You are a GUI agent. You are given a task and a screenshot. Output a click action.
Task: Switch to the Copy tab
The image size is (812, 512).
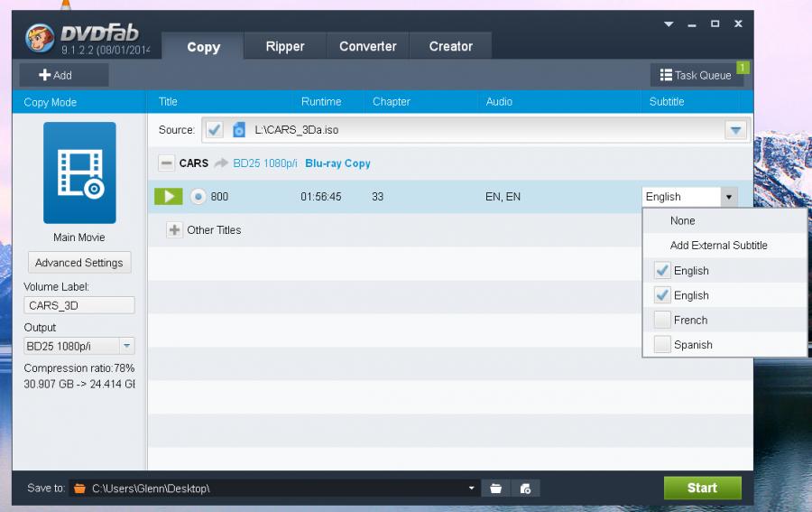coord(203,47)
